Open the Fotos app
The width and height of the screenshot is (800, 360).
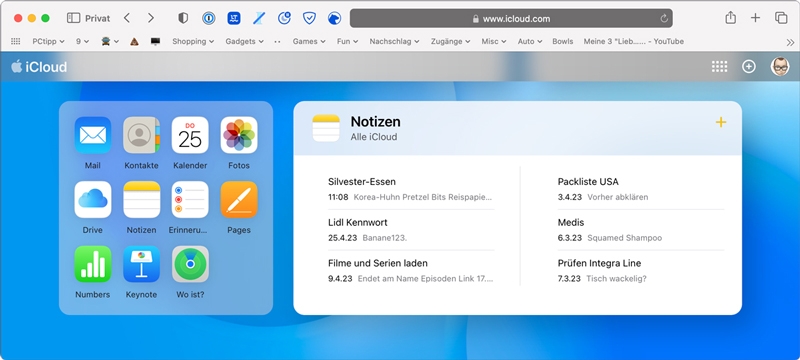[239, 135]
